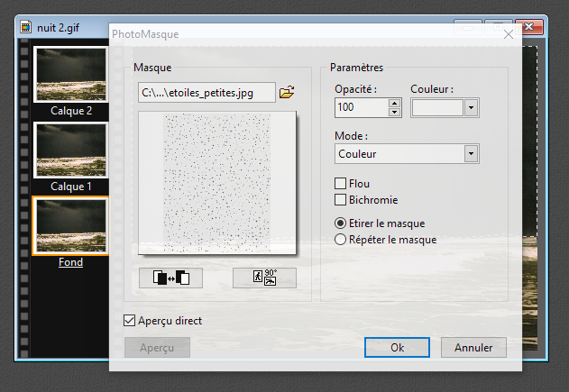Enable the Bichromie checkbox
The image size is (569, 392).
341,200
